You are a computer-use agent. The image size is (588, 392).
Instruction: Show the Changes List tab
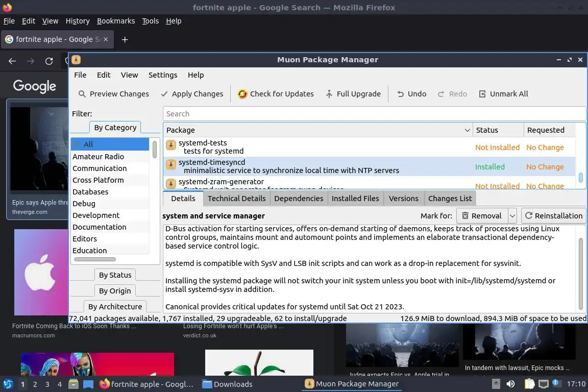click(450, 199)
